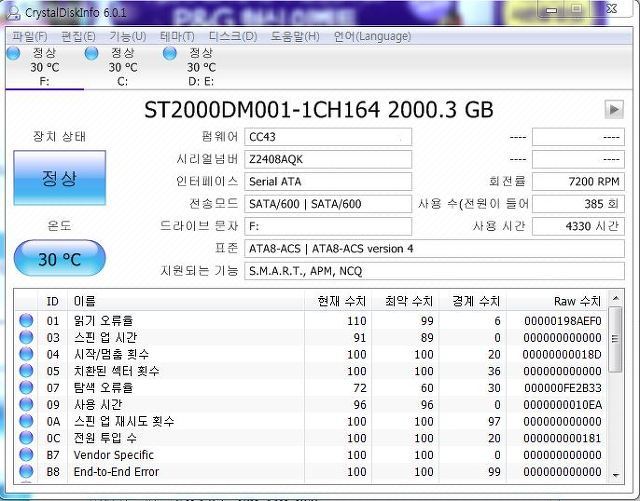640x501 pixels.
Task: Click the power-on hours field 4330 시간
Action: pos(578,226)
